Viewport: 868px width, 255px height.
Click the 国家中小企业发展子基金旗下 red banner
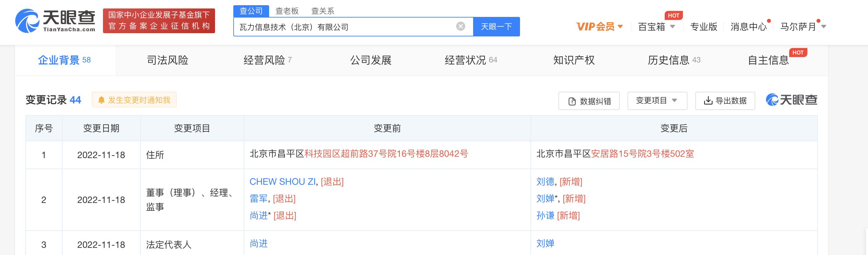click(159, 21)
